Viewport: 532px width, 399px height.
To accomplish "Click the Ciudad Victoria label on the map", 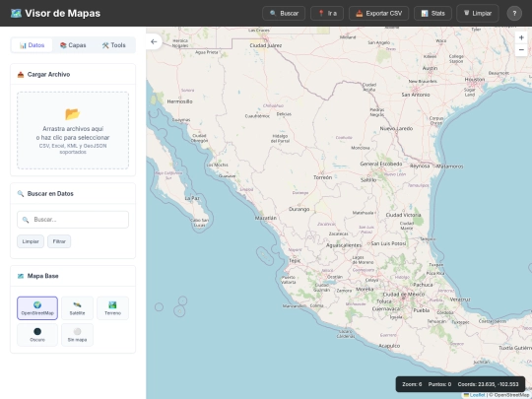I will (x=403, y=215).
